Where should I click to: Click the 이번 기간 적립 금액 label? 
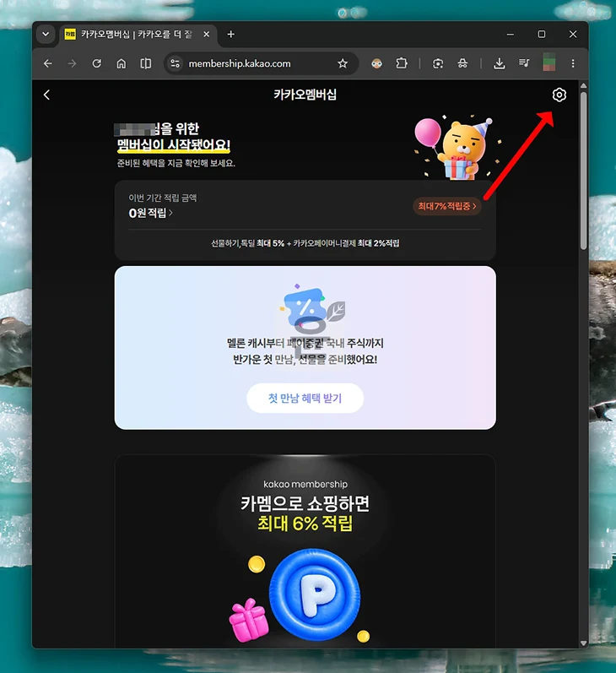(x=163, y=198)
